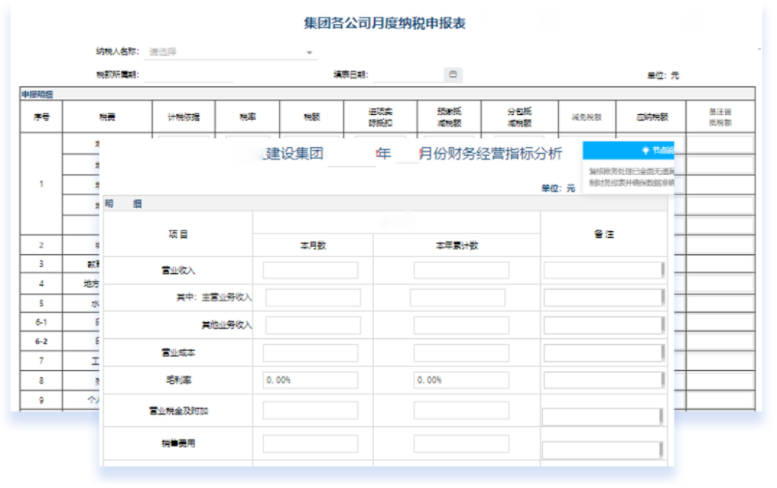Click the 营业收入 本月数 input box
Image resolution: width=777 pixels, height=488 pixels.
(310, 270)
